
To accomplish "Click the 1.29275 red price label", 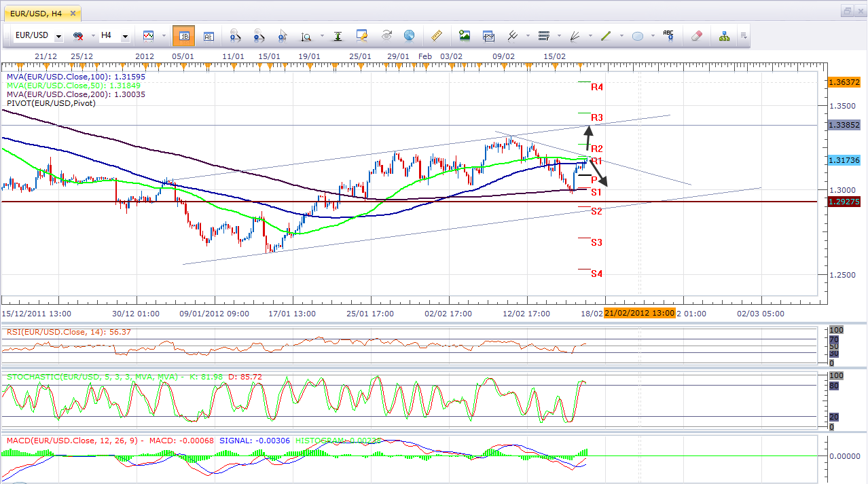I will click(844, 202).
